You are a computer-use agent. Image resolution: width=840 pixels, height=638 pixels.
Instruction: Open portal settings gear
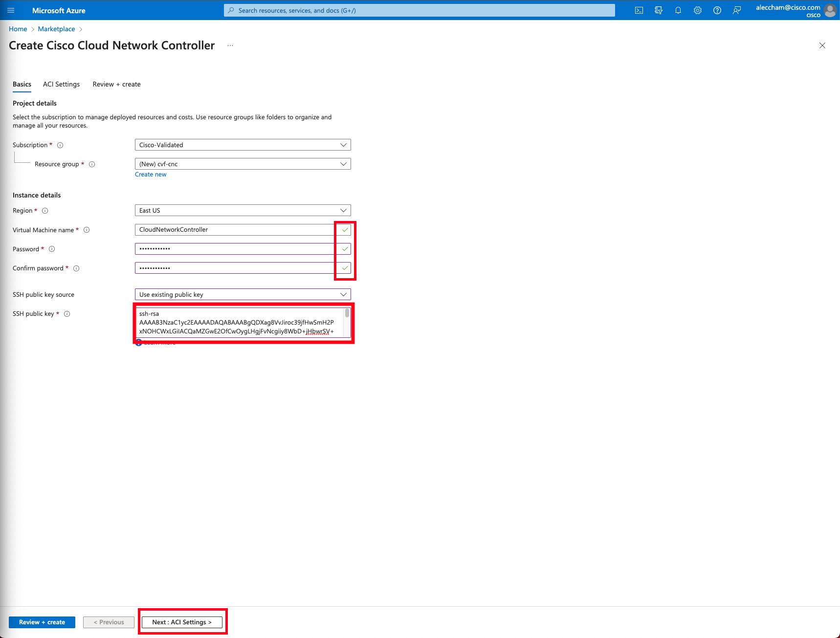(697, 10)
